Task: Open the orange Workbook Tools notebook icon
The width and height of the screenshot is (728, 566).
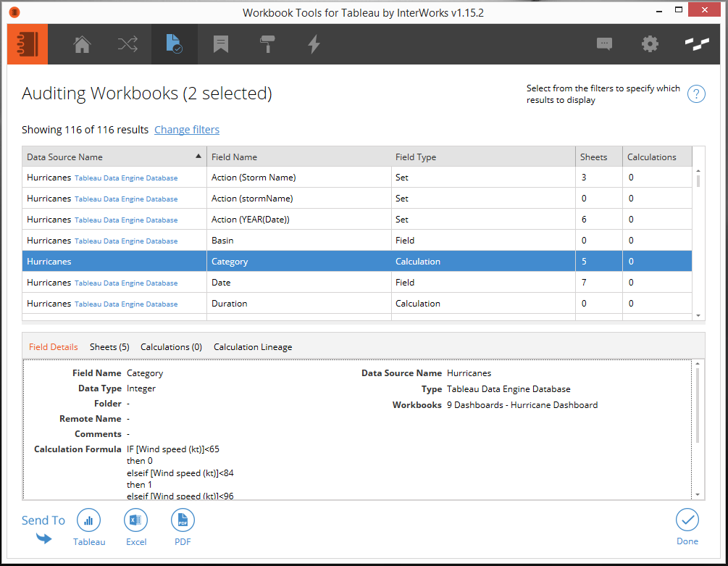Action: coord(28,44)
